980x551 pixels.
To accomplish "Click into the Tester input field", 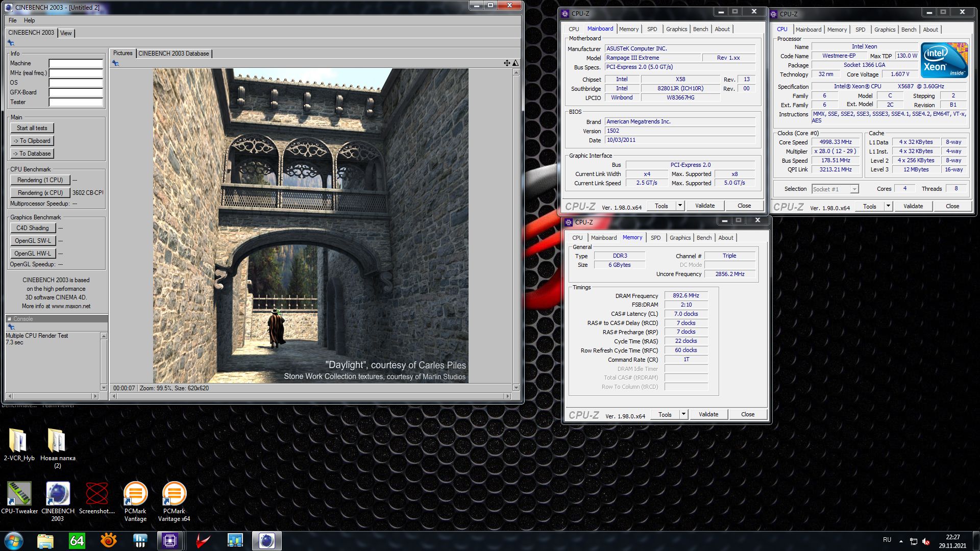I will tap(76, 103).
